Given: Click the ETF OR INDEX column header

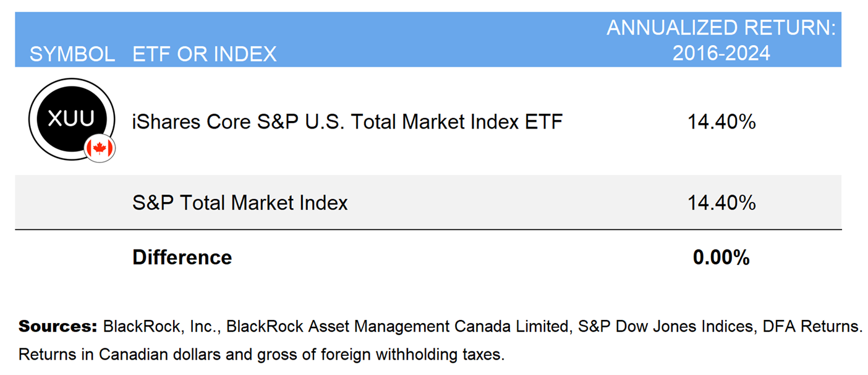Looking at the screenshot, I should click(204, 54).
